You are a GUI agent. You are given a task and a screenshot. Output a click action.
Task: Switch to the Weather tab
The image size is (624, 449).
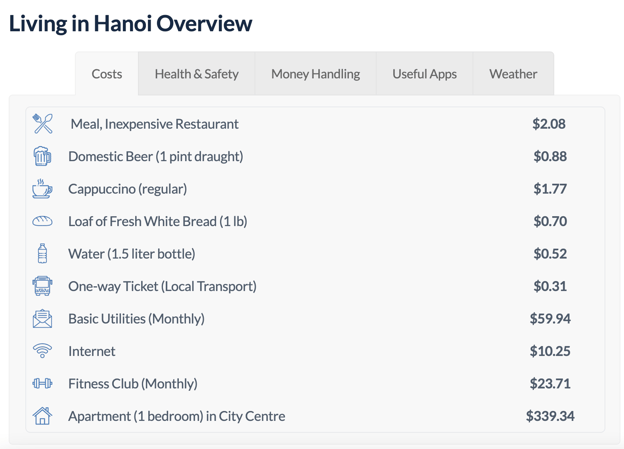(513, 74)
